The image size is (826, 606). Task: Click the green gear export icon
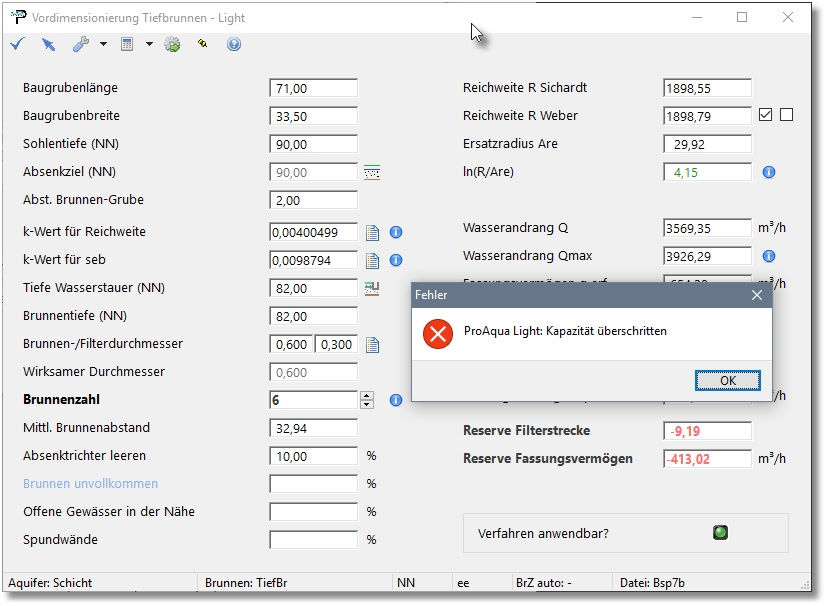point(172,44)
